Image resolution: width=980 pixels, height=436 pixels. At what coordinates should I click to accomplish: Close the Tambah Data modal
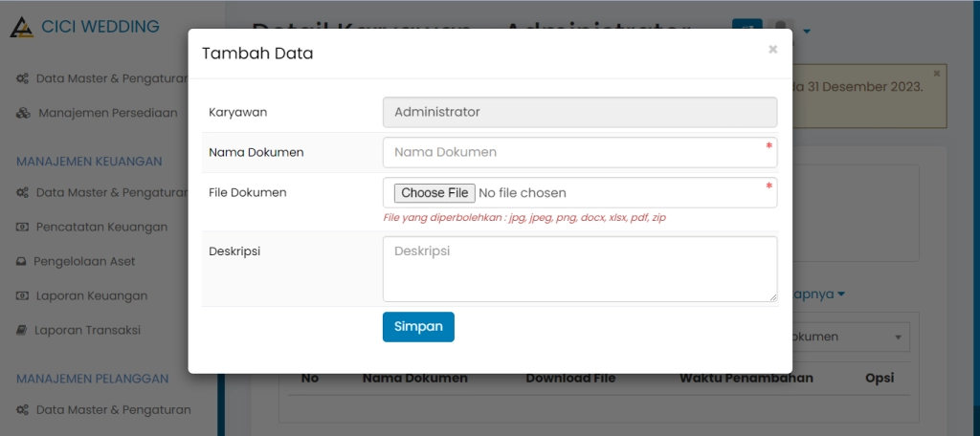[x=772, y=50]
